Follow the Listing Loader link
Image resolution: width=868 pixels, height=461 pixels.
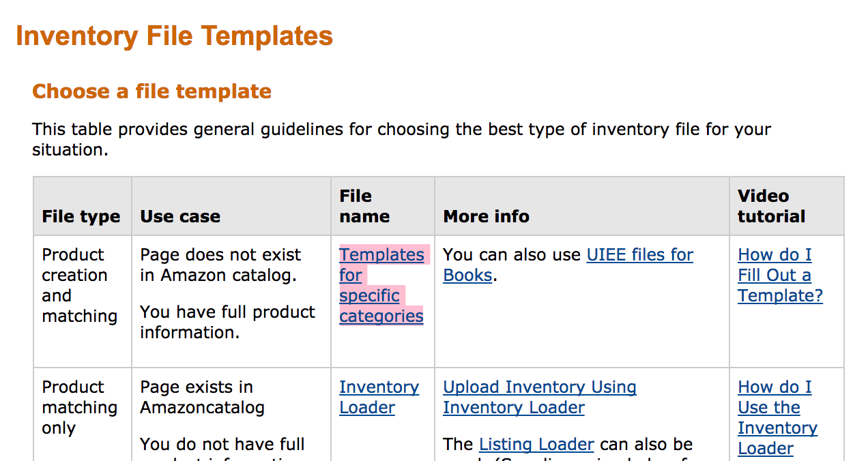click(536, 445)
